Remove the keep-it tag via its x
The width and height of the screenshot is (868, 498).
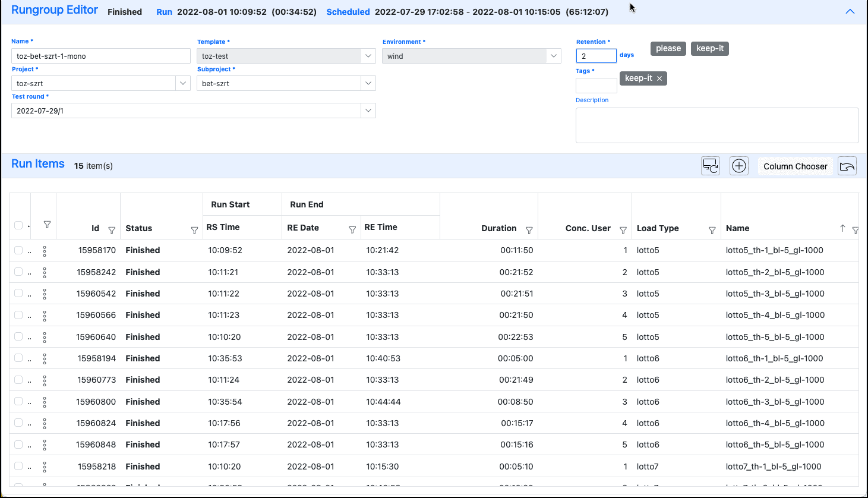[x=659, y=78]
